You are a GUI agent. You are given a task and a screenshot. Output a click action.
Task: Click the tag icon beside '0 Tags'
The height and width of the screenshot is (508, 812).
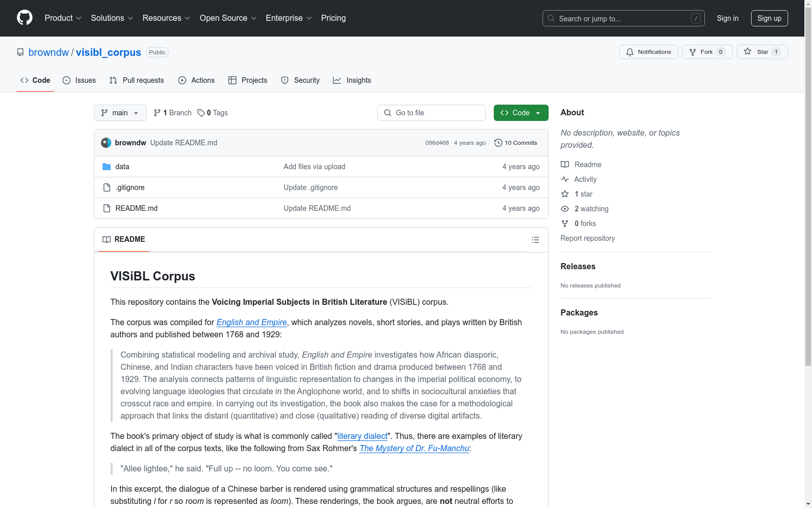201,113
